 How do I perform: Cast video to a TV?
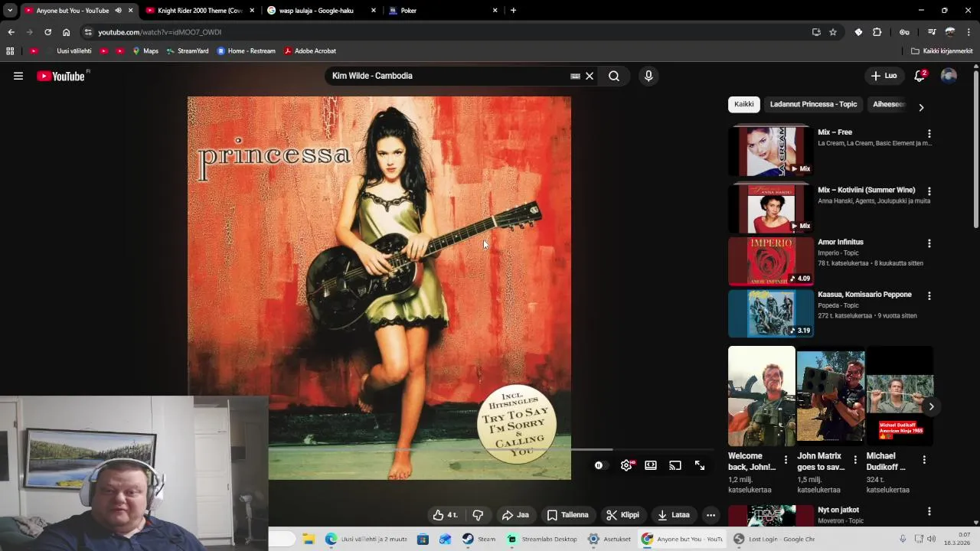point(675,465)
